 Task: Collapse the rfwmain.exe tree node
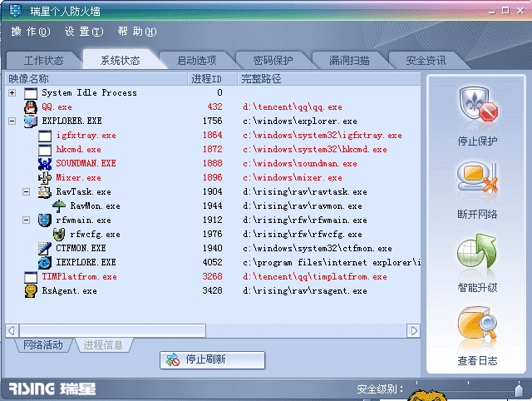(x=26, y=220)
